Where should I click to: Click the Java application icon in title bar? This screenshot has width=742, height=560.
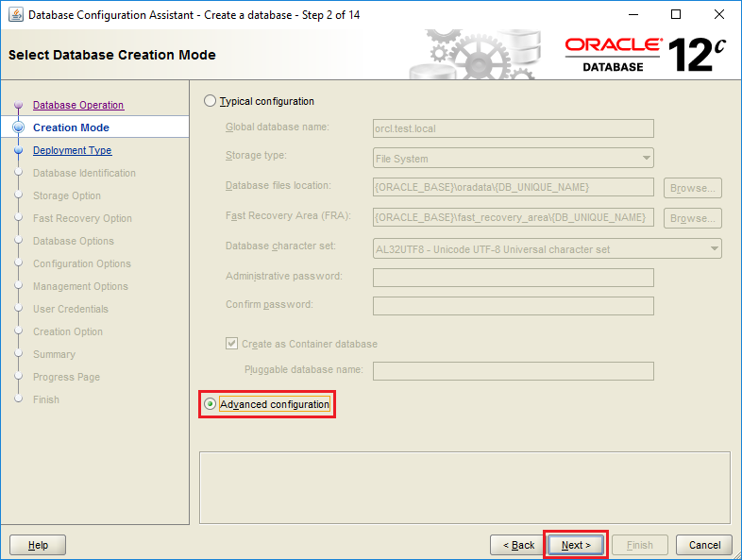click(16, 15)
